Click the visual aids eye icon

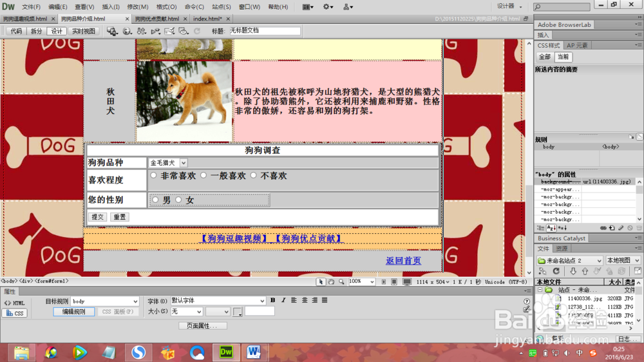183,31
